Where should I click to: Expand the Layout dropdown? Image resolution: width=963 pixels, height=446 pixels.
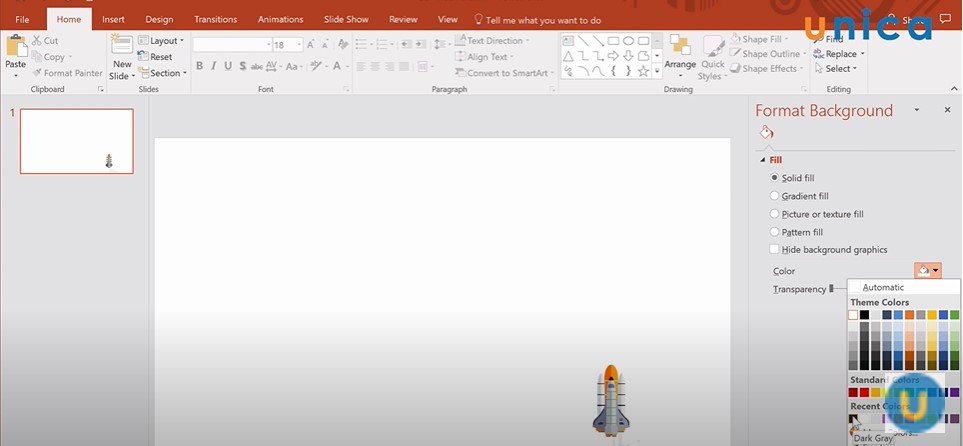tap(161, 41)
